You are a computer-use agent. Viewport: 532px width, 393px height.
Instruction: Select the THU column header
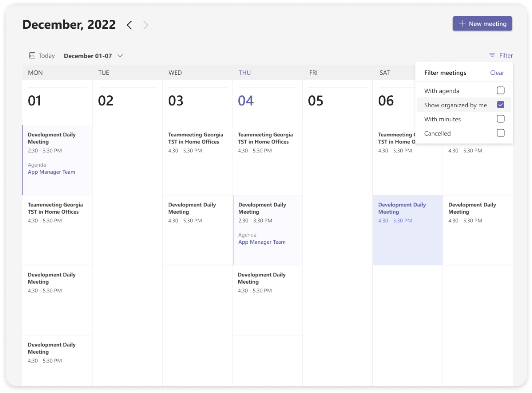click(244, 73)
